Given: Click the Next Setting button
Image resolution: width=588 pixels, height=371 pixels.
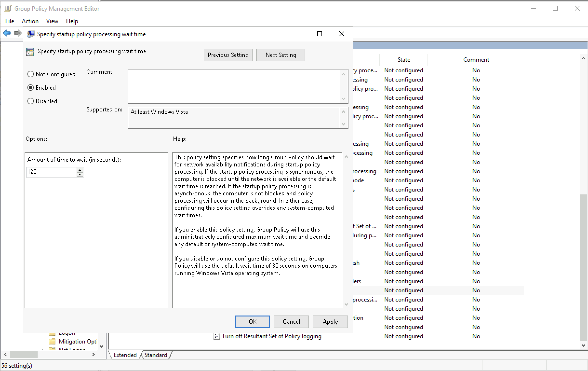Looking at the screenshot, I should (280, 55).
